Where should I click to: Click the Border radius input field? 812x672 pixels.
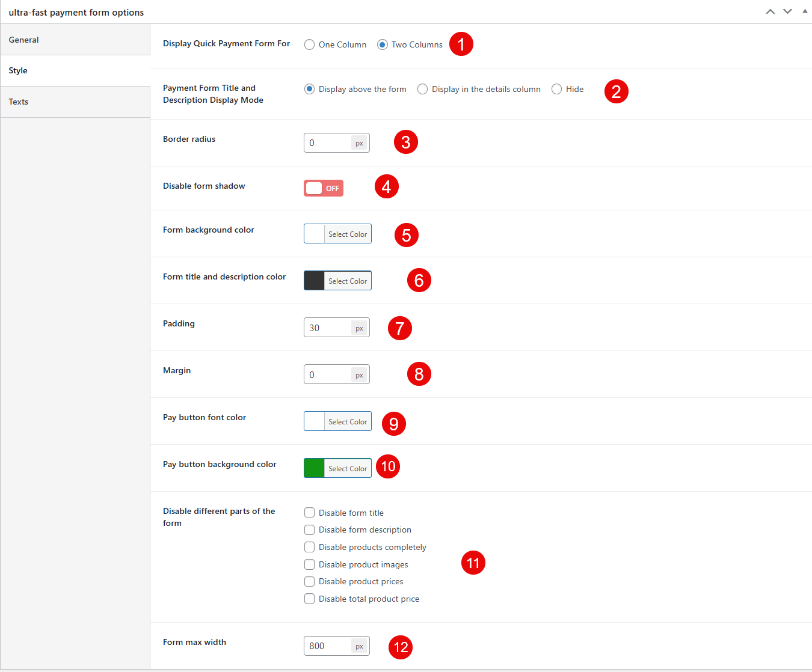pos(328,143)
